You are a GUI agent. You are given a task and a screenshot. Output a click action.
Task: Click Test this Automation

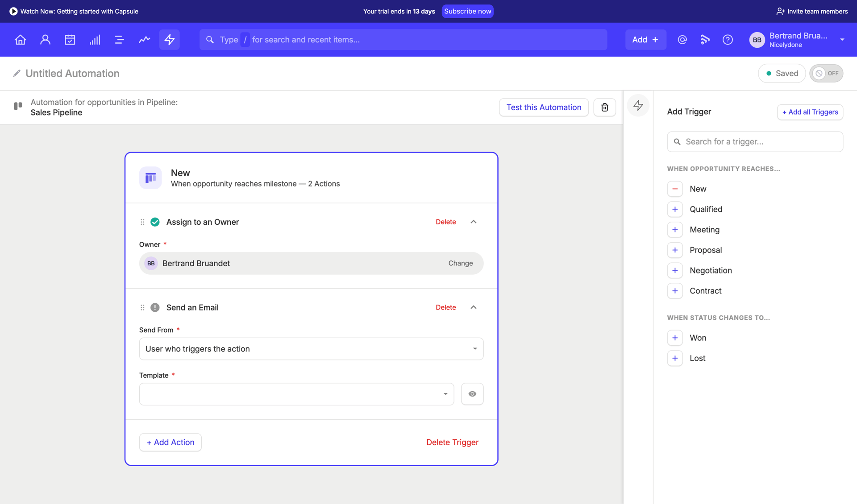(x=544, y=107)
